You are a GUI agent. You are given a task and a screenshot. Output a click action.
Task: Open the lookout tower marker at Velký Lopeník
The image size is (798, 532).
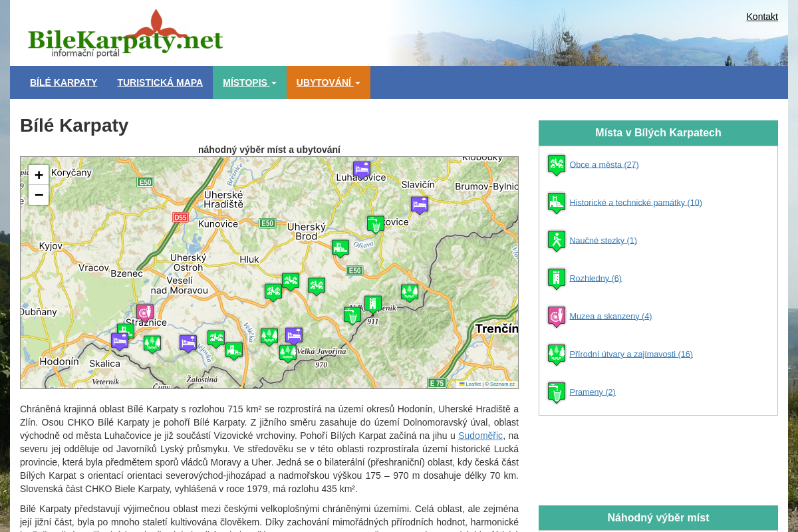pos(373,305)
